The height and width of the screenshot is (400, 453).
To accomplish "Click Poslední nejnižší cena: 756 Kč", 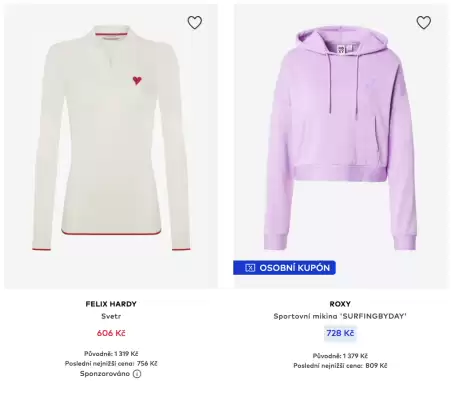I will click(111, 364).
